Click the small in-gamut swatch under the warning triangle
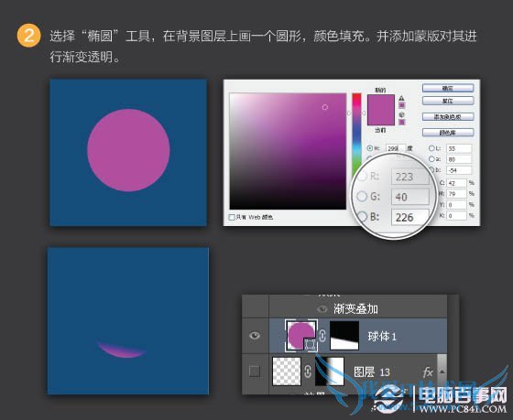Screen dimensions: 513x420 402,105
